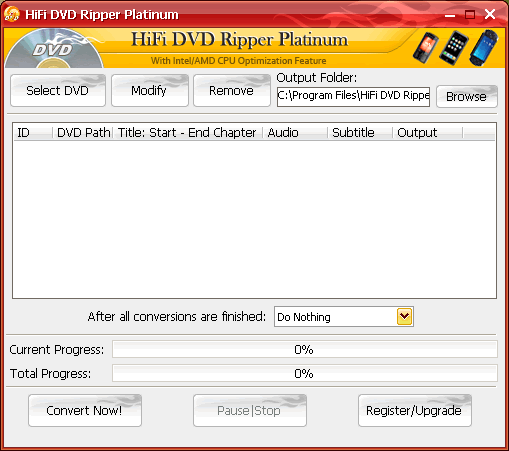This screenshot has height=451, width=509.
Task: Minimize the HiFi DVD Ripper window
Action: (450, 15)
